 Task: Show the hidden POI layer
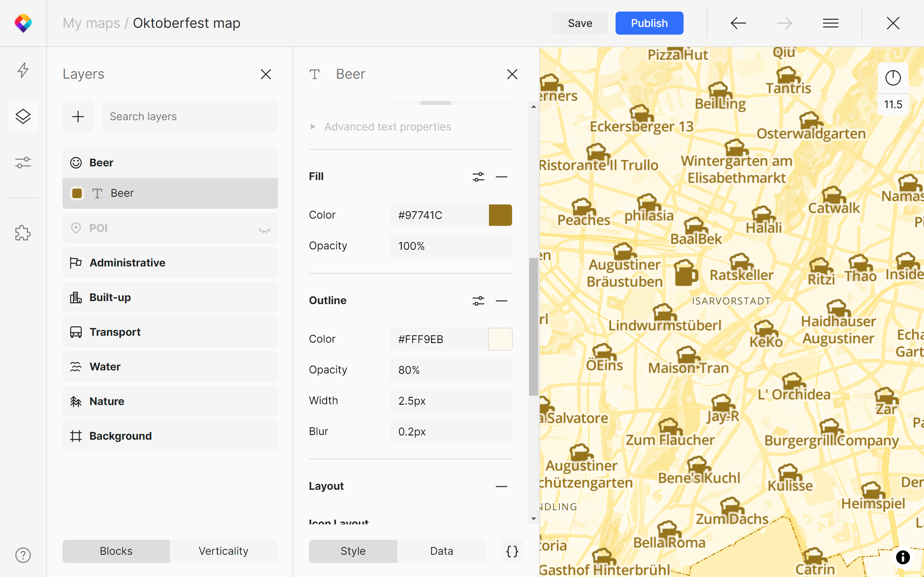point(264,230)
